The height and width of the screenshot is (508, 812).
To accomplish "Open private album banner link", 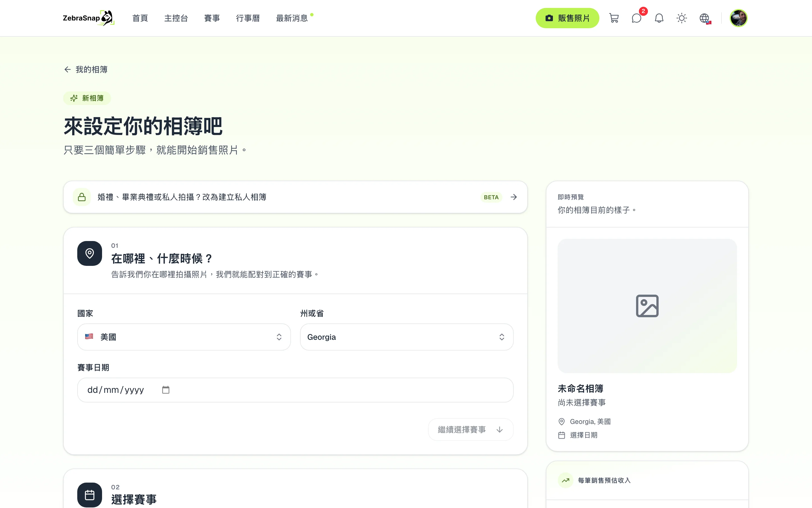I will (x=295, y=197).
